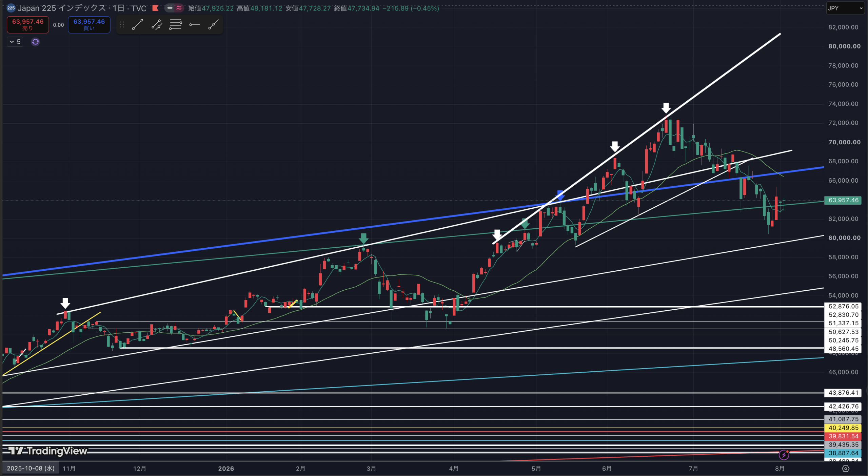This screenshot has height=476, width=868.
Task: Click the low price 安値 47,728.27
Action: point(308,8)
